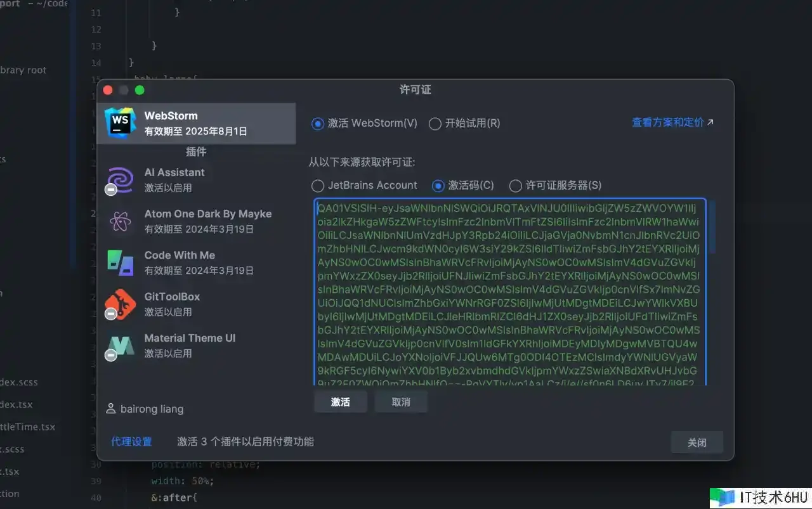Viewport: 812px width, 509px height.
Task: Select the 开始试用(R) radio option
Action: [x=435, y=124]
